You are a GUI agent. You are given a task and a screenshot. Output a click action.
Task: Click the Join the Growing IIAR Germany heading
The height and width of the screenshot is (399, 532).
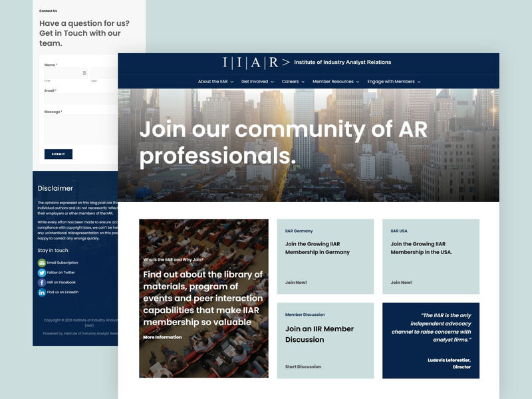317,248
